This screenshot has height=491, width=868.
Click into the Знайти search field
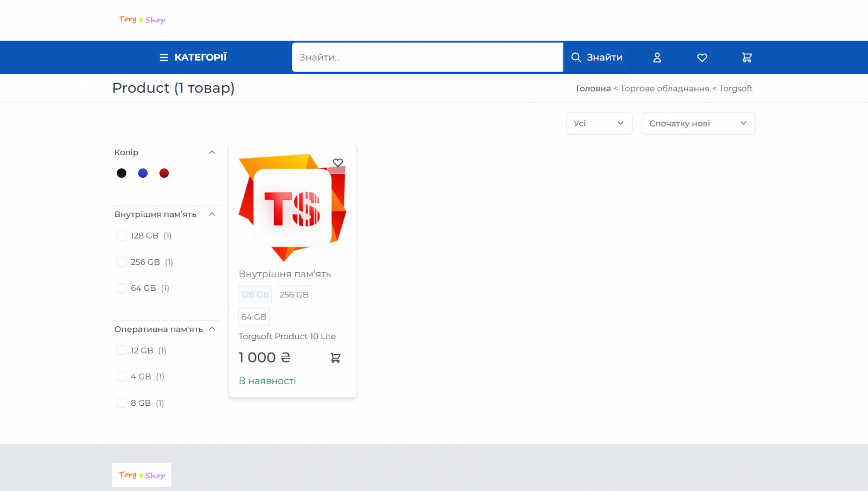coord(427,58)
